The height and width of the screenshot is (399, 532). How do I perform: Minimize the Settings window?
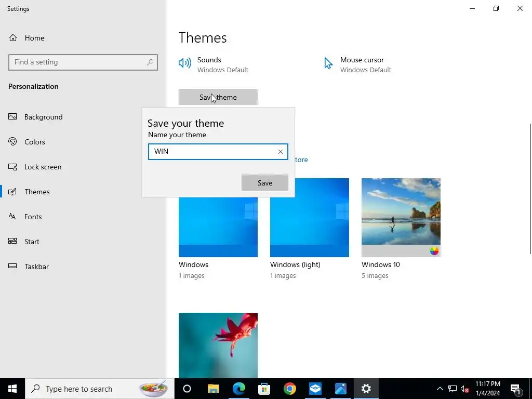472,8
